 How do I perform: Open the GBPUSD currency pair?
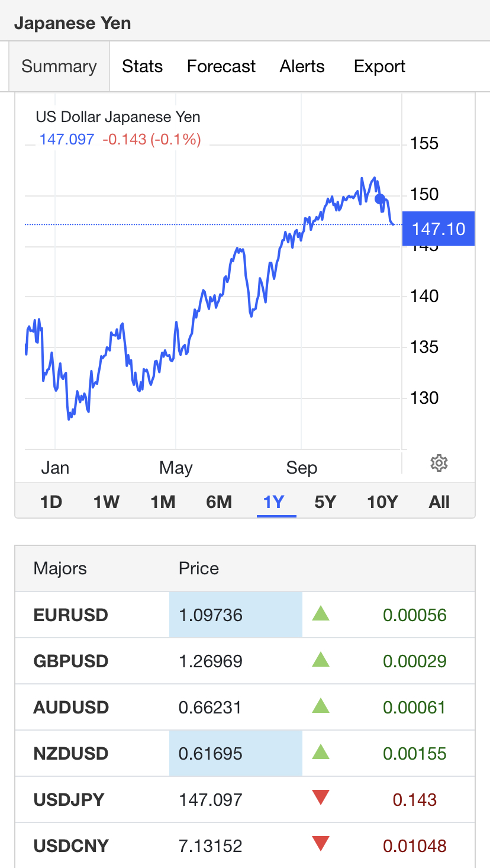[x=71, y=661]
